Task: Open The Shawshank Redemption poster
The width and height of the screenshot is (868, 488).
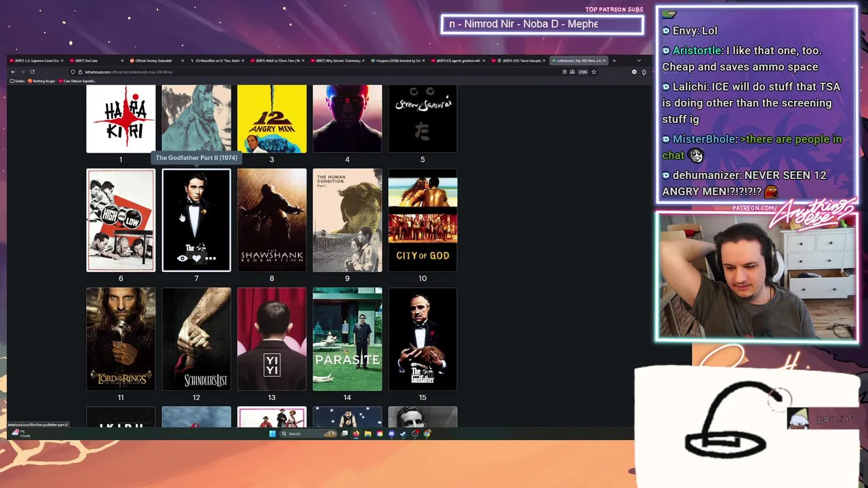Action: coord(272,220)
